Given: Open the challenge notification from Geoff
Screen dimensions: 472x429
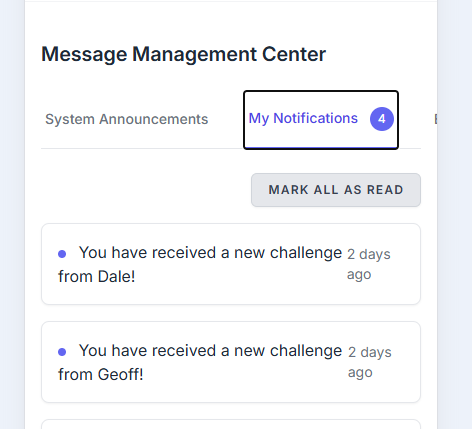Looking at the screenshot, I should tap(231, 362).
